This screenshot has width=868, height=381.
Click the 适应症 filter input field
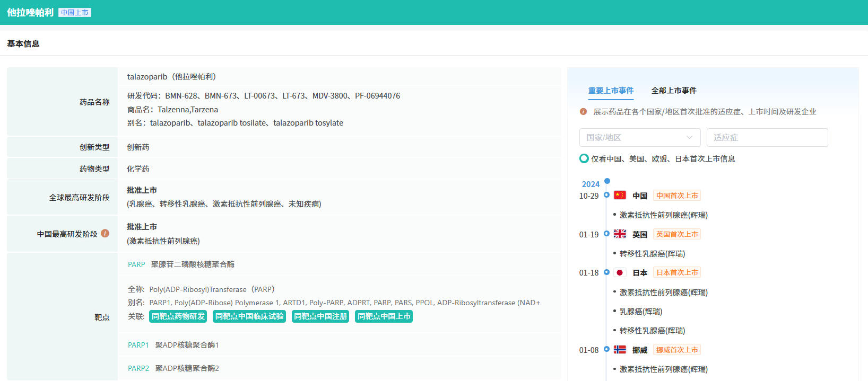[767, 137]
